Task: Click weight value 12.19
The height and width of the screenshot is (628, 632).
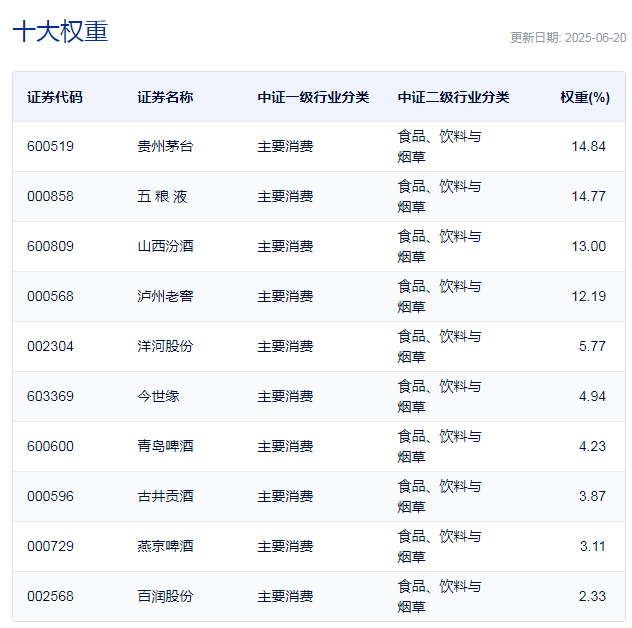Action: click(x=588, y=296)
